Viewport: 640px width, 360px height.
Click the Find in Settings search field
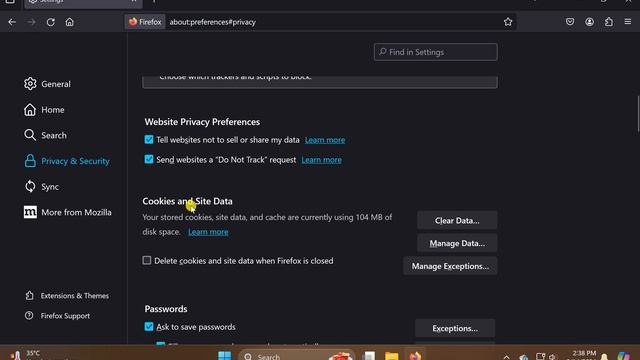436,52
